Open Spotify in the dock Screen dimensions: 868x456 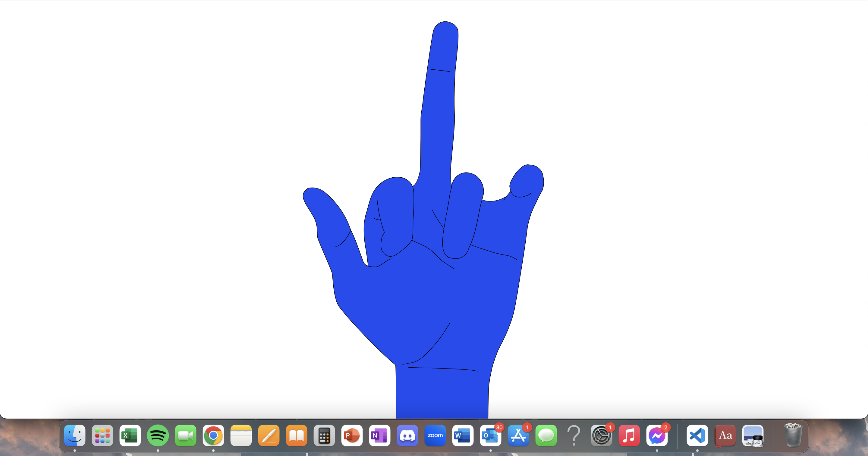pyautogui.click(x=158, y=435)
